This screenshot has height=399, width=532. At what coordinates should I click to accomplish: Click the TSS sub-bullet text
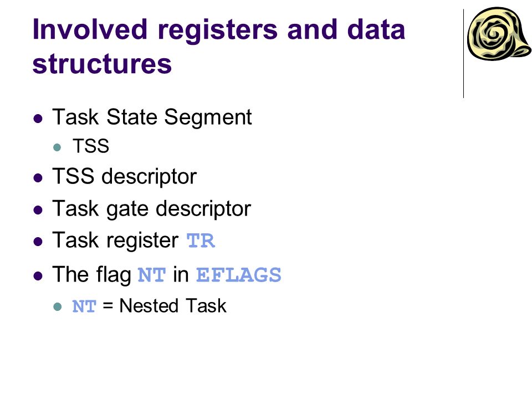click(91, 146)
